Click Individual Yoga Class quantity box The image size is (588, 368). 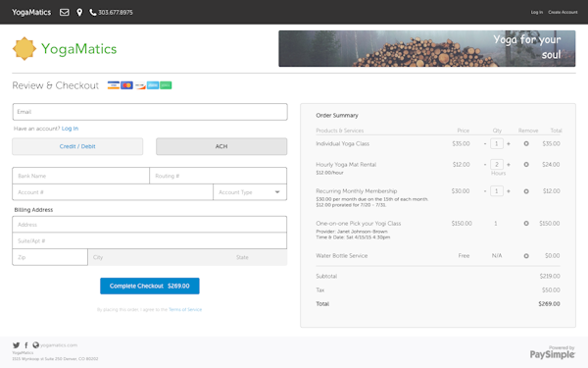click(497, 144)
